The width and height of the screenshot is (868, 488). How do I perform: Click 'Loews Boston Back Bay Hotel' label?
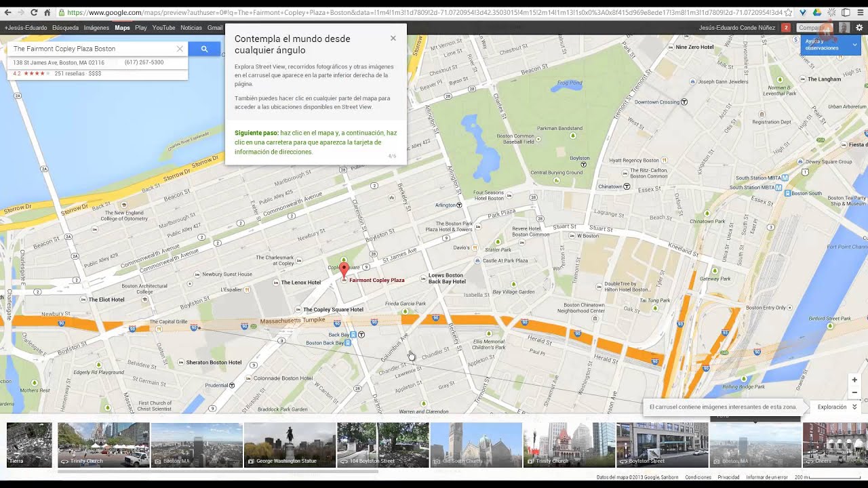(x=447, y=279)
